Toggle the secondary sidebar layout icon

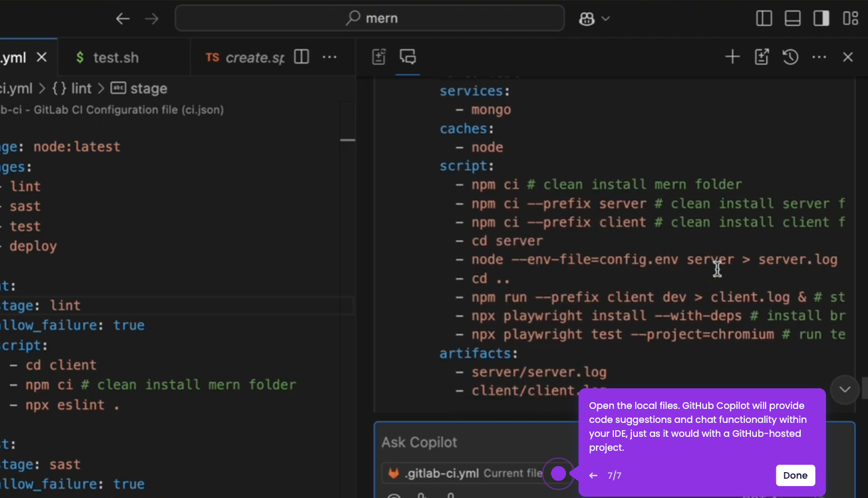pyautogui.click(x=821, y=19)
